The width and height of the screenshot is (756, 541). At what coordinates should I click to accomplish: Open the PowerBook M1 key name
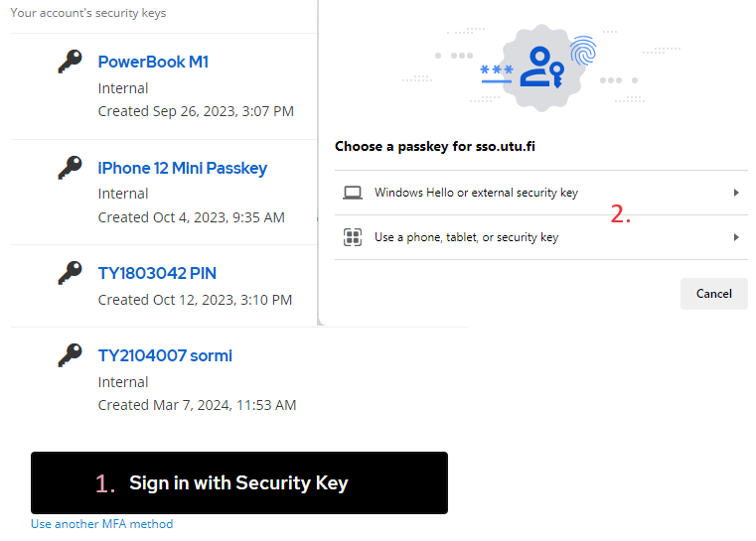point(153,62)
